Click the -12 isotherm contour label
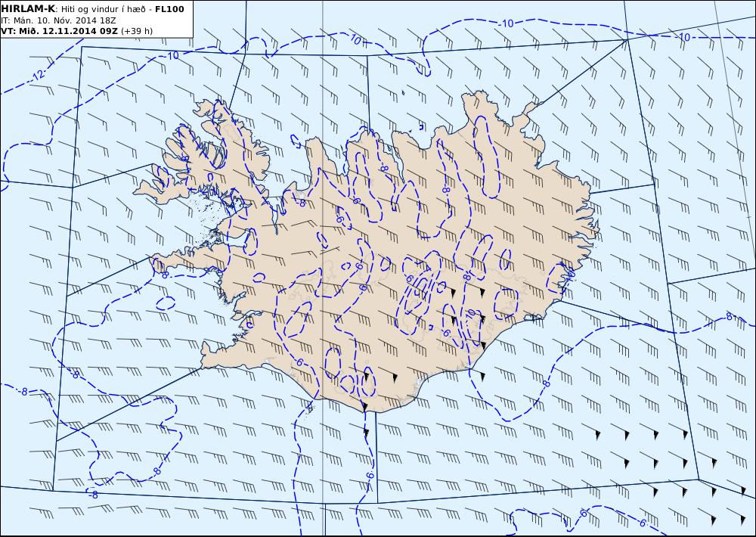The image size is (756, 537). pyautogui.click(x=39, y=74)
